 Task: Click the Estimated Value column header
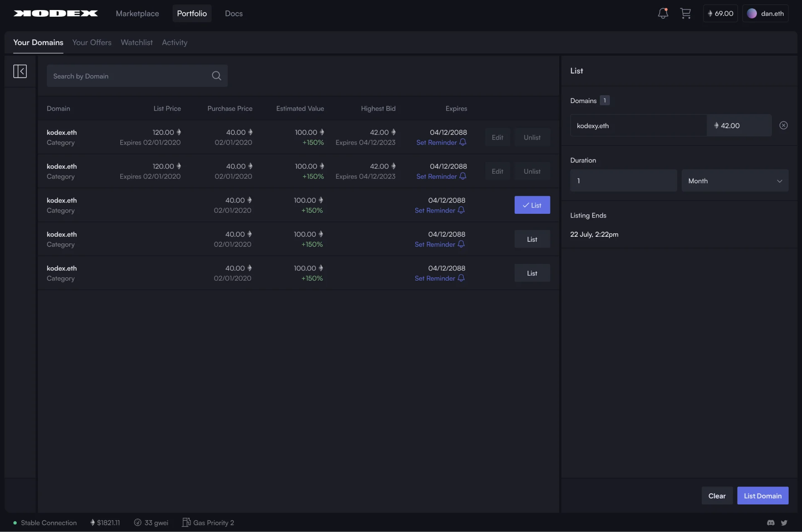(300, 109)
